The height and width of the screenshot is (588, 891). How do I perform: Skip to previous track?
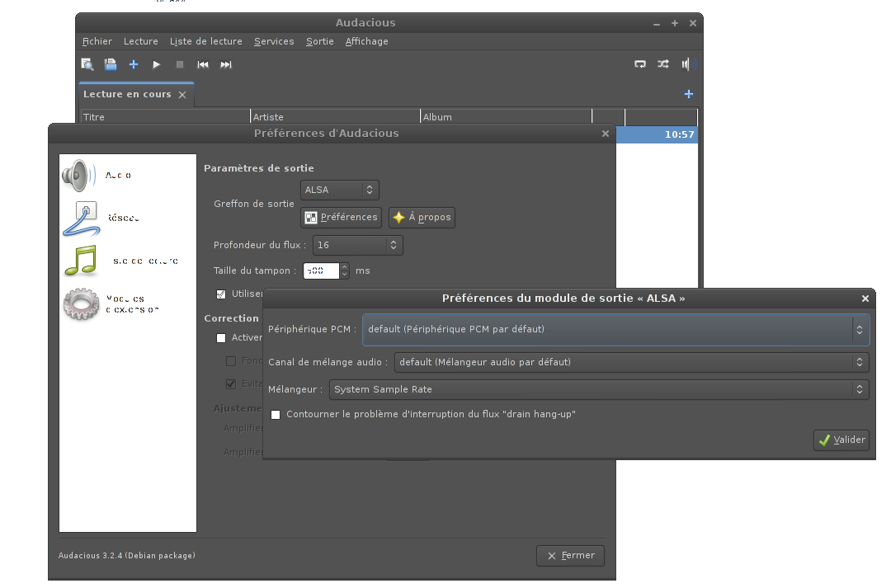coord(203,64)
